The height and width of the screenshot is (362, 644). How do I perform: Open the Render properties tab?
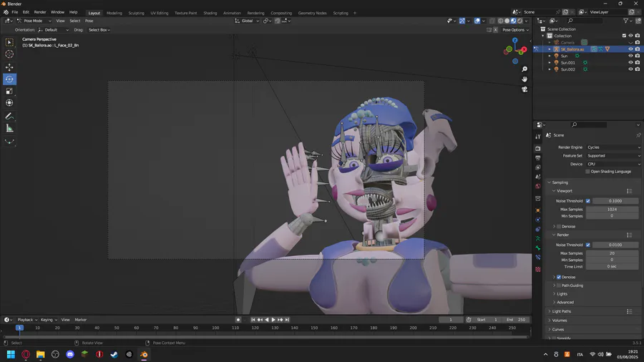click(538, 148)
